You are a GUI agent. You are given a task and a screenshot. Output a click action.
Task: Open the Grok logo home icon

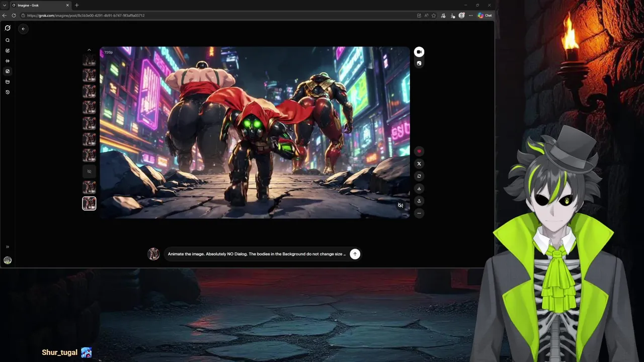[x=8, y=28]
